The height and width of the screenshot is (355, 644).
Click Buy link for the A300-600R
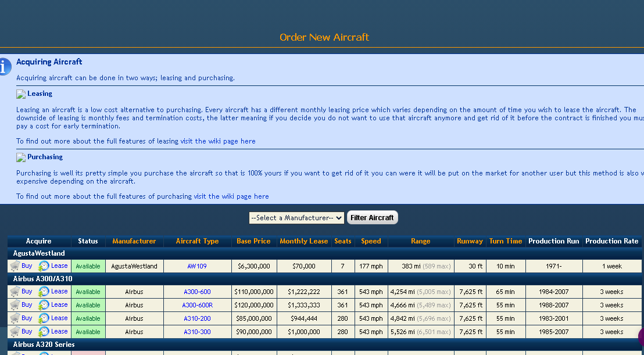coord(27,304)
